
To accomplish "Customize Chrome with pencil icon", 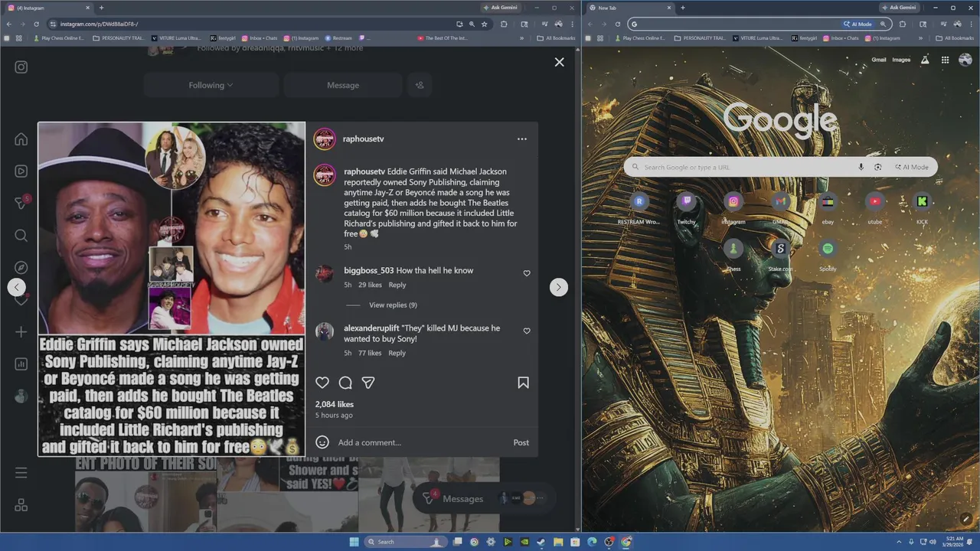I will [968, 518].
